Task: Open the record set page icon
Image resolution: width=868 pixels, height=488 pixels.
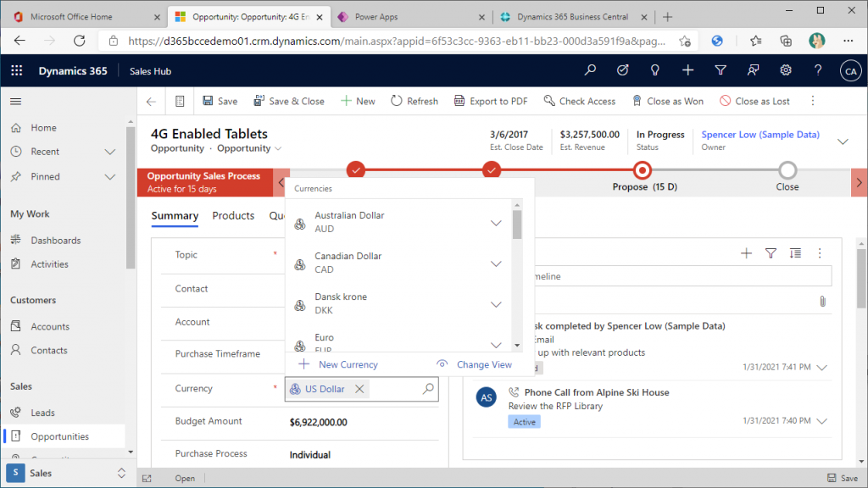Action: [x=180, y=102]
